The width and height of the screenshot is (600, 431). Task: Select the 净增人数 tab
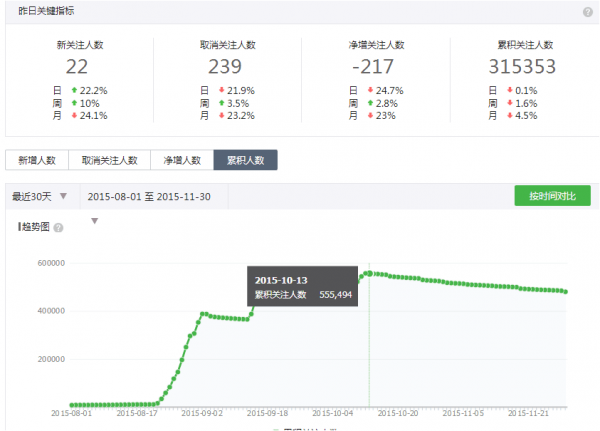tap(182, 160)
